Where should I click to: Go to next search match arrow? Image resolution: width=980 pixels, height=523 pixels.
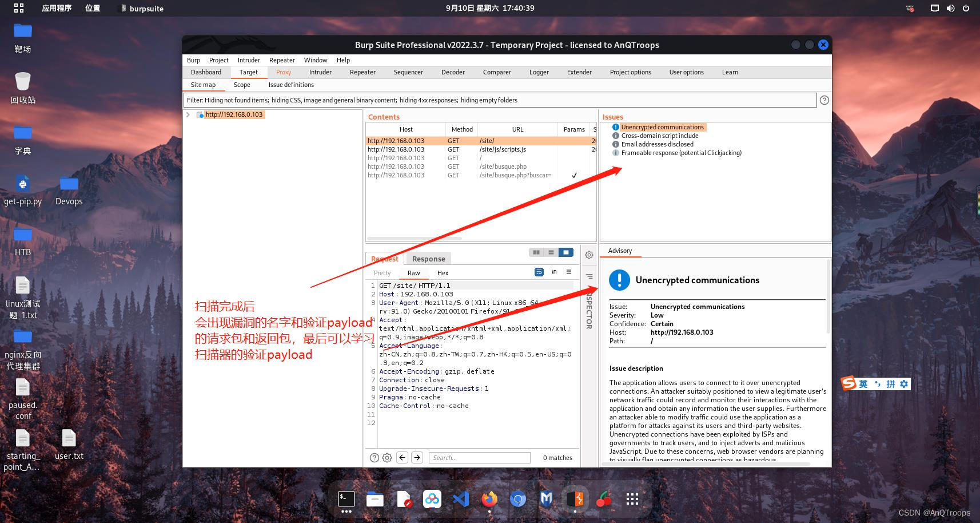(417, 458)
